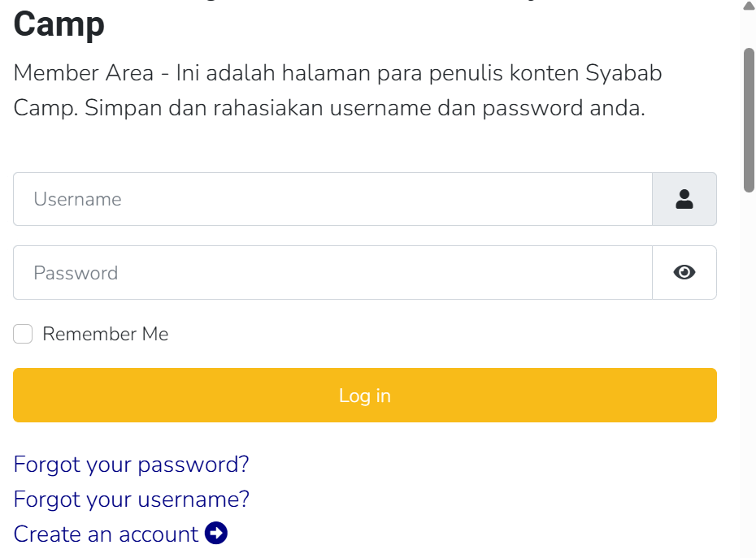Click the Member Area description line

[x=337, y=73]
